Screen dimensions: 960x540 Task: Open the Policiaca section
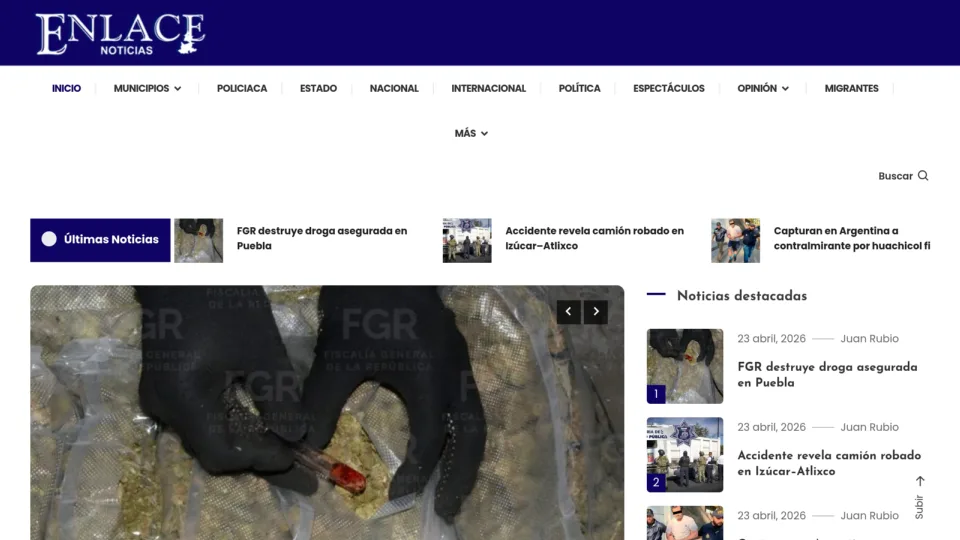[x=242, y=88]
